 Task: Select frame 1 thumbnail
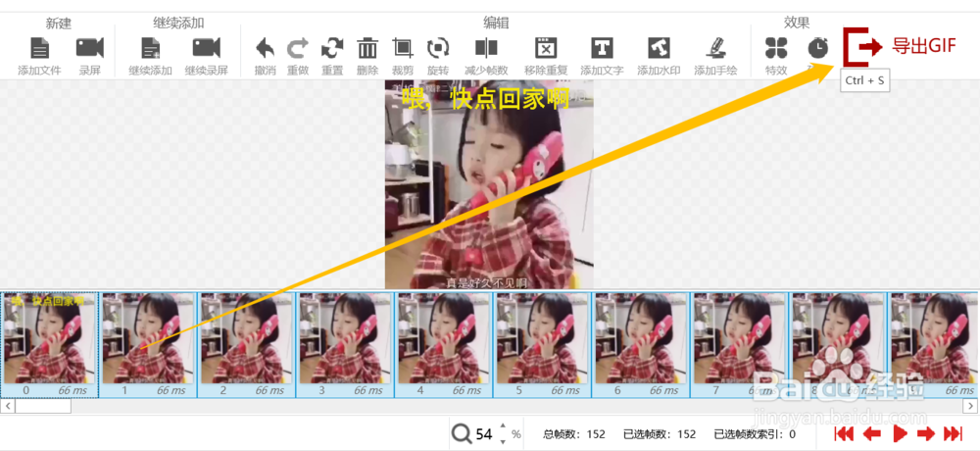(148, 345)
